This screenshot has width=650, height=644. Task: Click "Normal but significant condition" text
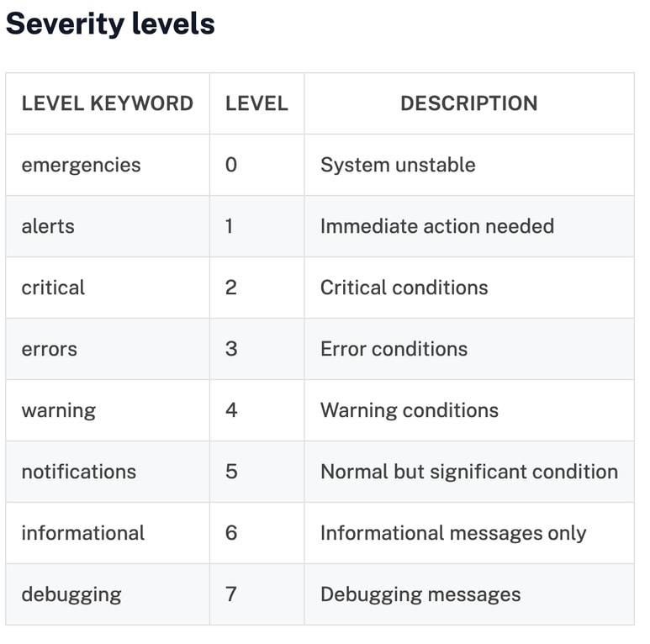(469, 472)
